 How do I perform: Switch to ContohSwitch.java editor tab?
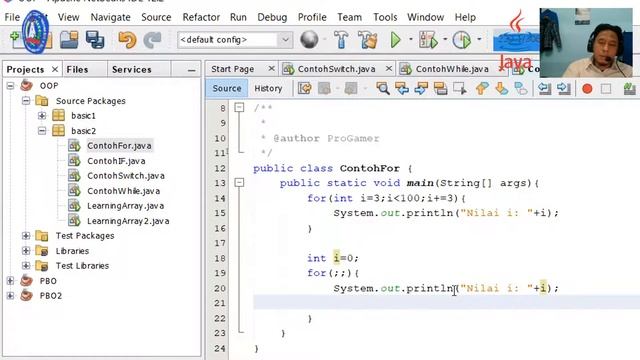click(336, 69)
